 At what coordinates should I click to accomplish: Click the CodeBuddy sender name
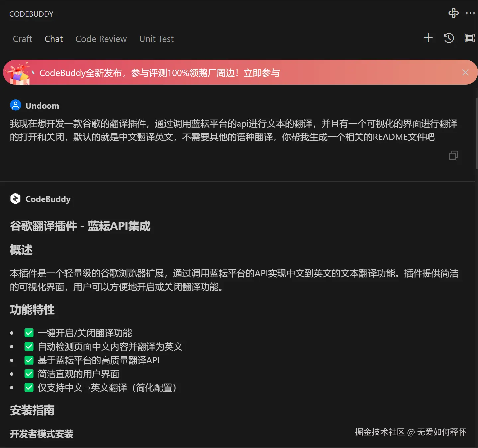[x=48, y=199]
